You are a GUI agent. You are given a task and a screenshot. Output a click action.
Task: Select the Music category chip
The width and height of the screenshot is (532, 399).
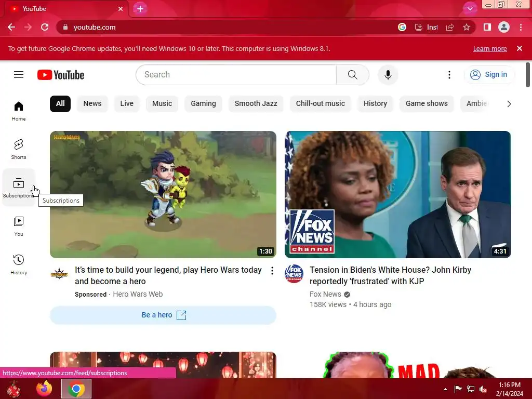point(162,103)
